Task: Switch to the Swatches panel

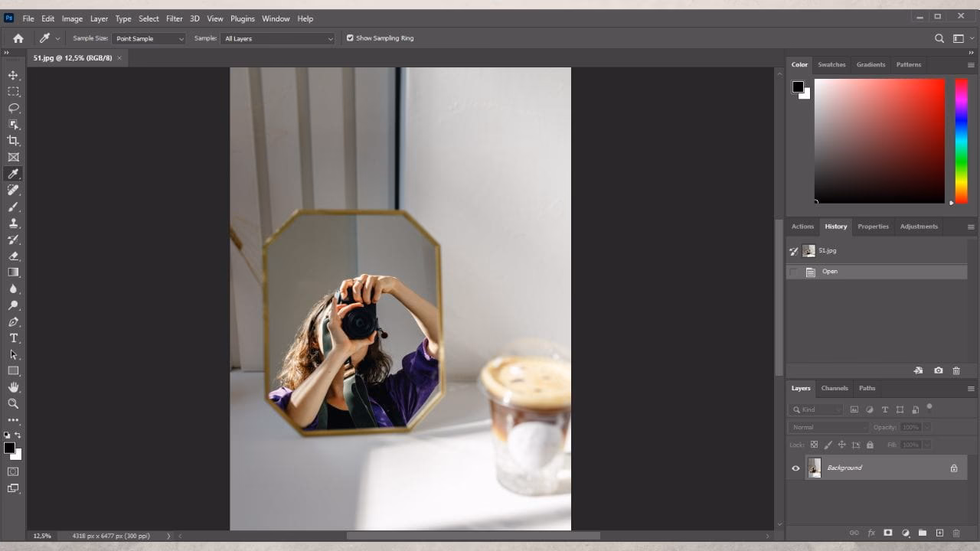Action: [831, 64]
